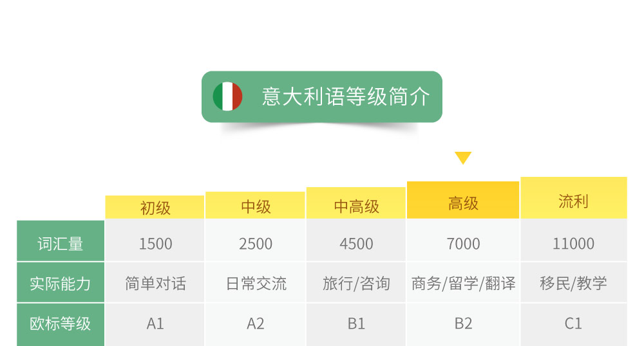Select the 流利 level header

[x=574, y=198]
